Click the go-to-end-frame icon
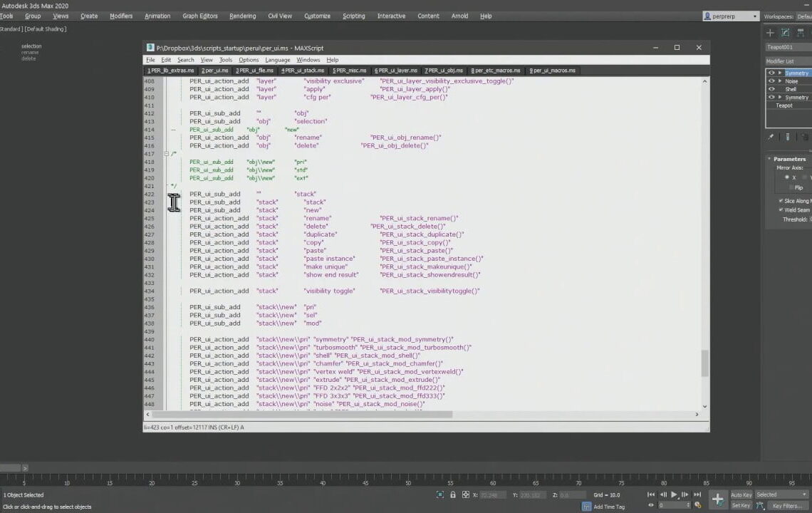Screen dimensions: 812x513 698,494
